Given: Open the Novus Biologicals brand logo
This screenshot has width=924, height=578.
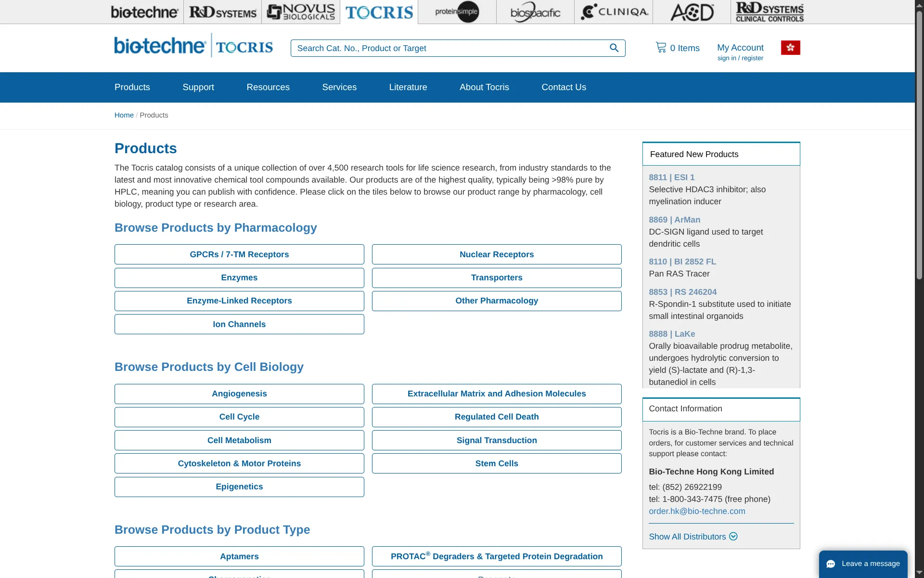Looking at the screenshot, I should click(301, 12).
